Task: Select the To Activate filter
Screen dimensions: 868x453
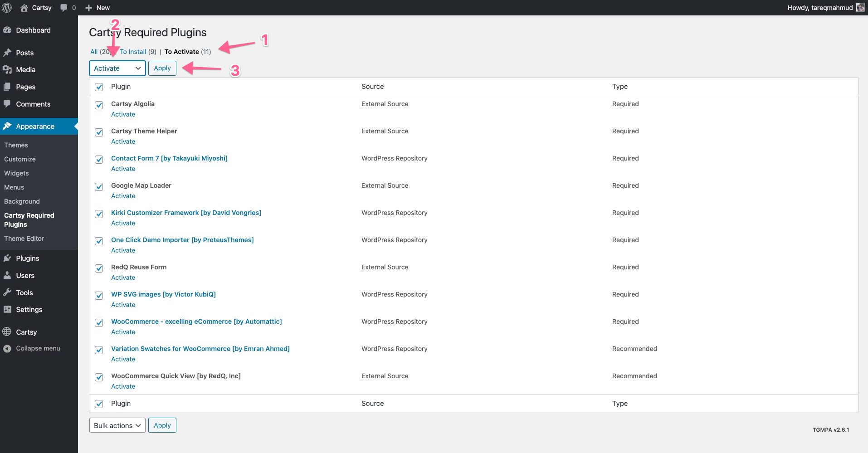Action: click(181, 52)
